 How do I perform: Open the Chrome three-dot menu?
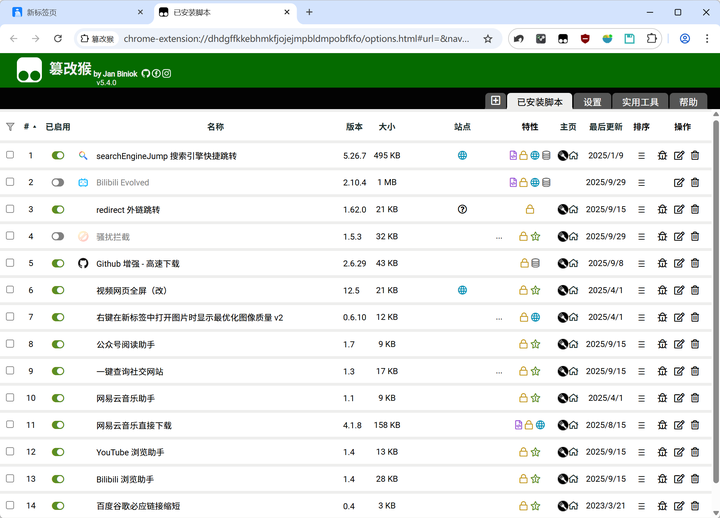click(707, 39)
